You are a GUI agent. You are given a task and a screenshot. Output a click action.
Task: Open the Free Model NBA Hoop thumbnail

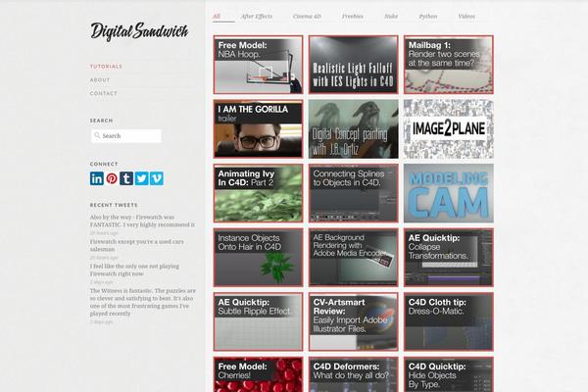coord(258,65)
